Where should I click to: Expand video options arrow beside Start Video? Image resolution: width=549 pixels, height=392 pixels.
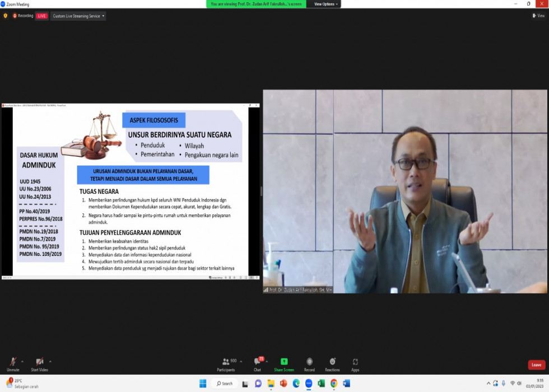point(50,361)
